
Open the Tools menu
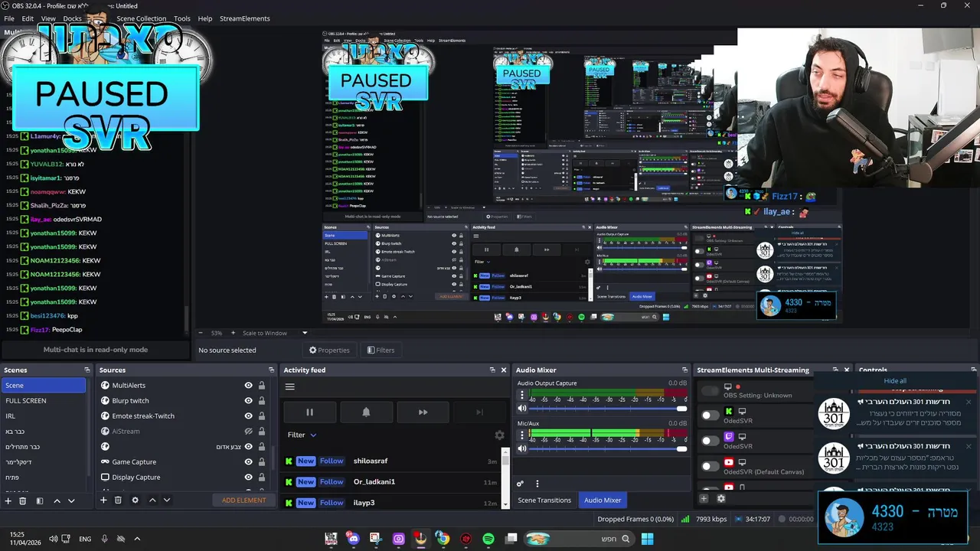click(182, 18)
